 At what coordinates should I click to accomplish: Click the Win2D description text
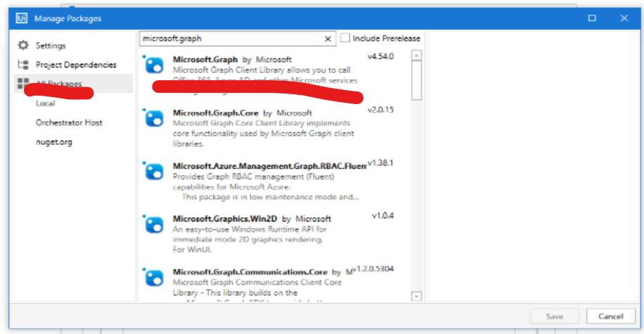[x=250, y=239]
